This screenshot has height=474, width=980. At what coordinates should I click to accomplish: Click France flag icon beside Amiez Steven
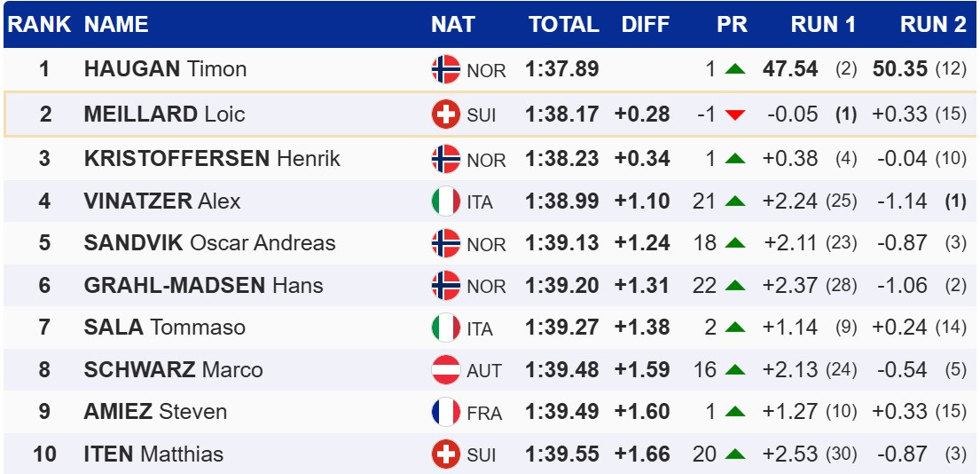click(x=445, y=412)
